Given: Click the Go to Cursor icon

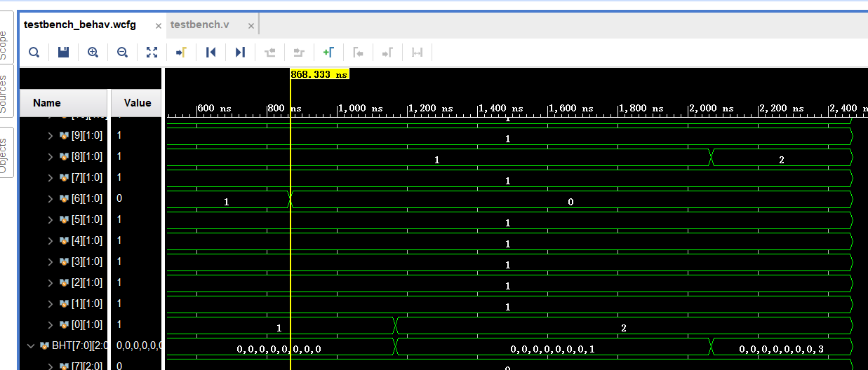Looking at the screenshot, I should pyautogui.click(x=181, y=52).
